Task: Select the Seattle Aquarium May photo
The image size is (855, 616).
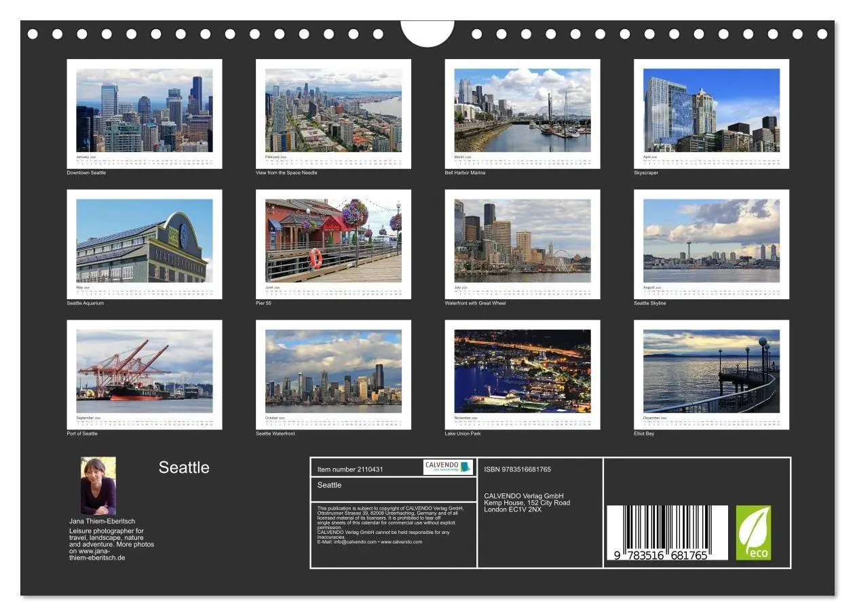Action: coord(145,244)
